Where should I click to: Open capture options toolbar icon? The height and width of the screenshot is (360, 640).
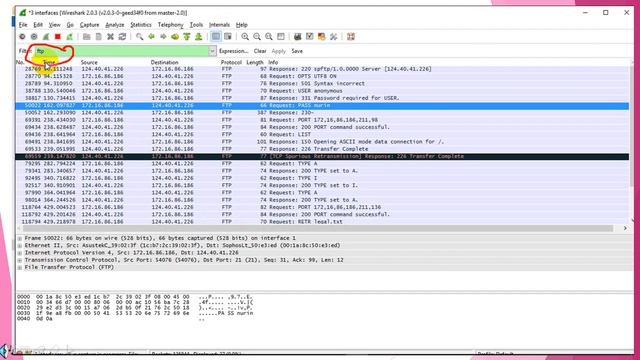point(34,37)
